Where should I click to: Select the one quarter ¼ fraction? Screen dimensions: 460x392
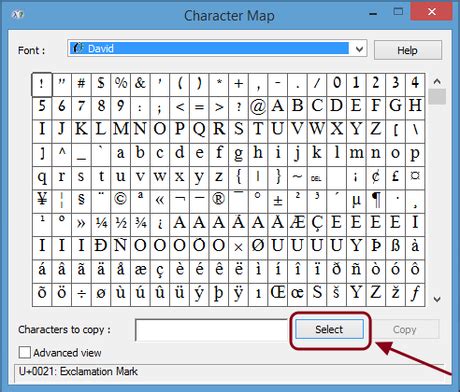pos(101,225)
